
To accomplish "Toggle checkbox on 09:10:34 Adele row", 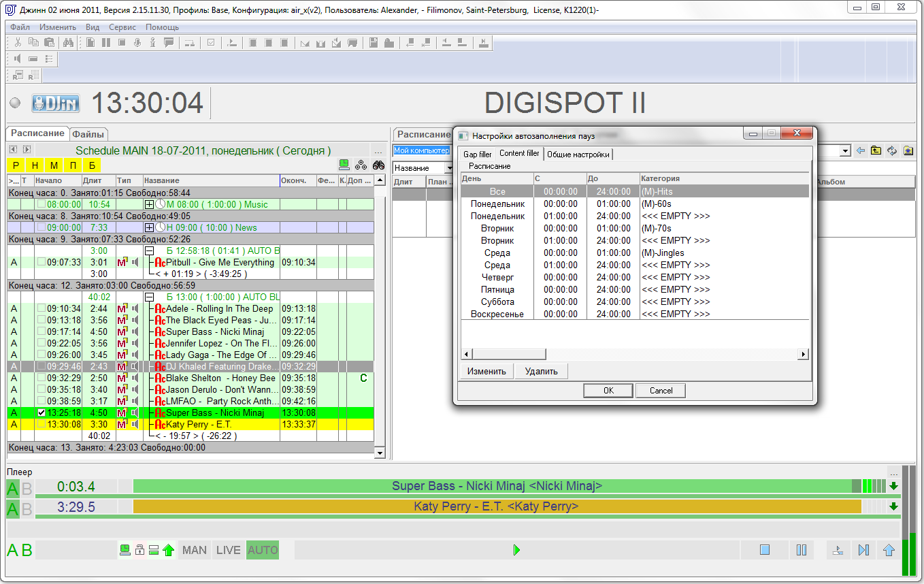I will [x=42, y=308].
